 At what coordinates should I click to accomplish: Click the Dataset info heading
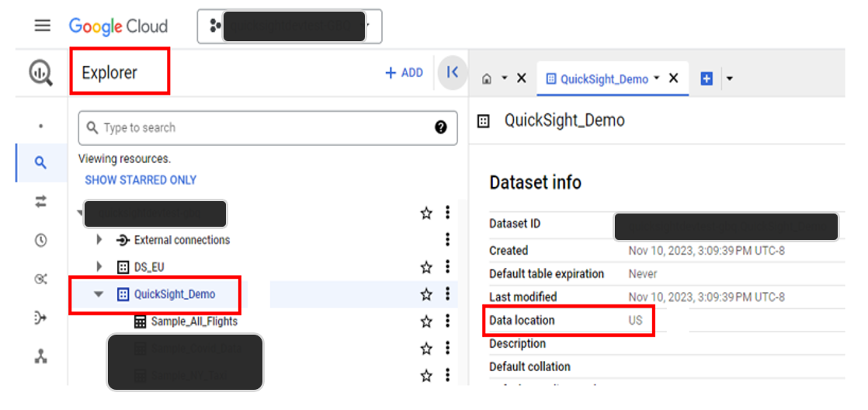tap(535, 182)
